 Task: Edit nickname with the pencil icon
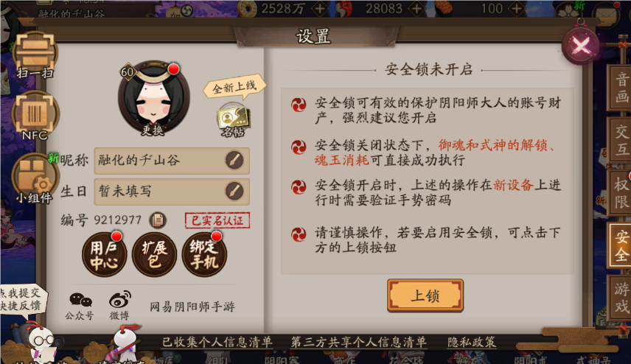[x=234, y=160]
